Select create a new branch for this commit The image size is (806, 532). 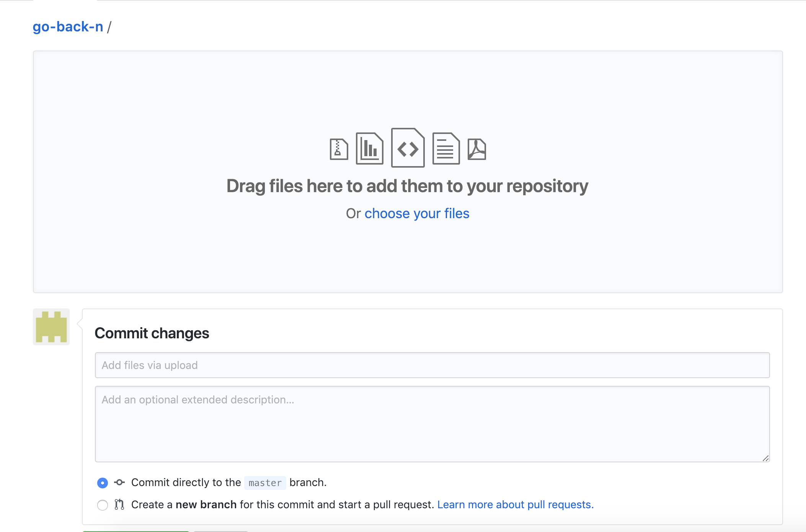(102, 505)
